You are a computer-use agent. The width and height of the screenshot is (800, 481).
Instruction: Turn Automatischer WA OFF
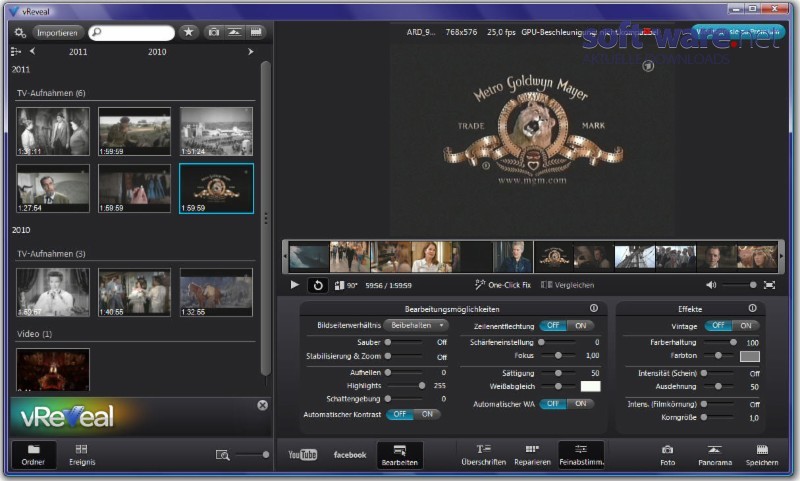[x=553, y=403]
